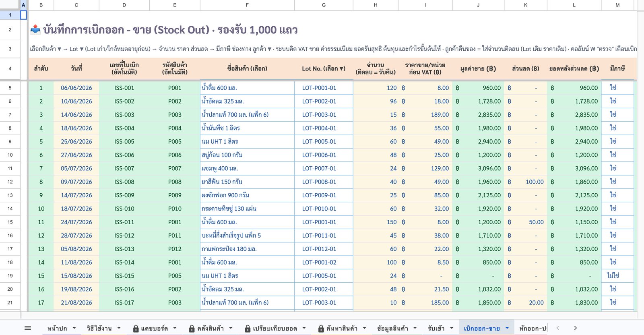Expand the รับเข้า tab options arrow
The height and width of the screenshot is (335, 644).
click(452, 328)
